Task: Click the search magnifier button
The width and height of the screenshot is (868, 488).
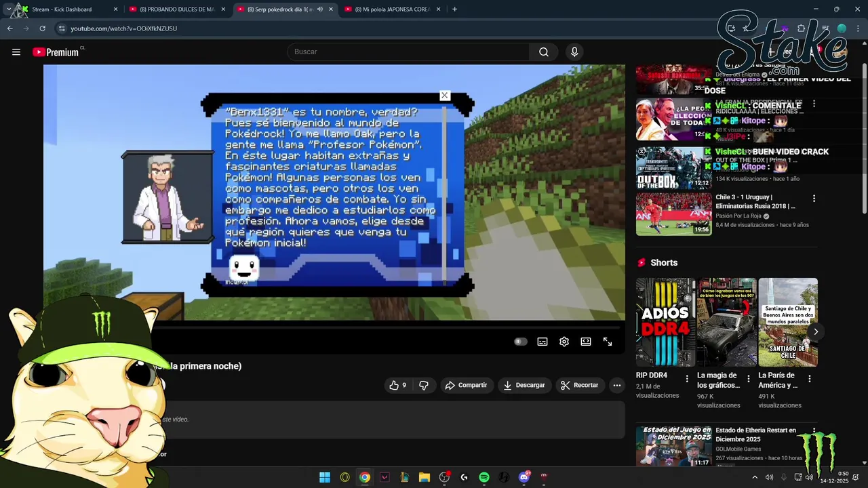Action: pyautogui.click(x=544, y=52)
